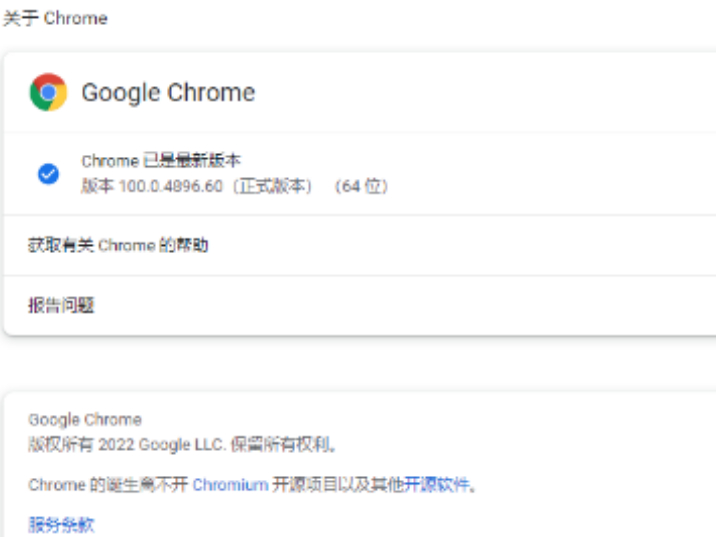Click the 关于 Chrome page heading

pos(56,18)
